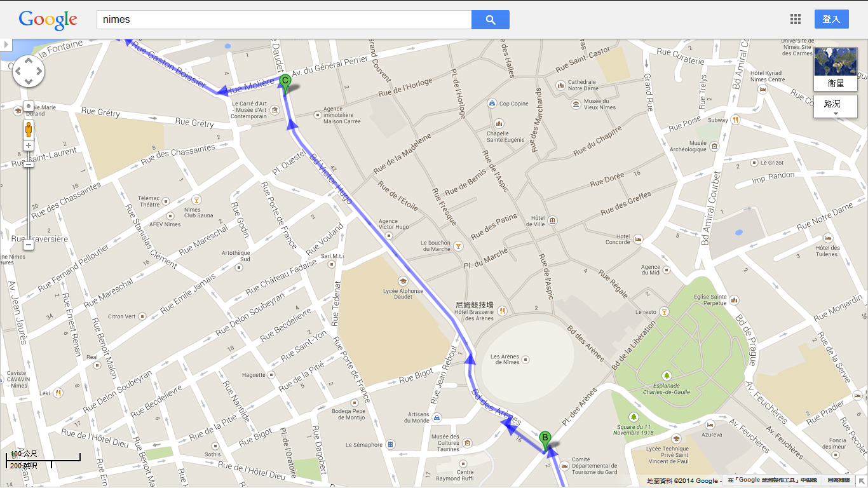The image size is (868, 488).
Task: Click the pan control compass circle
Action: coord(29,71)
